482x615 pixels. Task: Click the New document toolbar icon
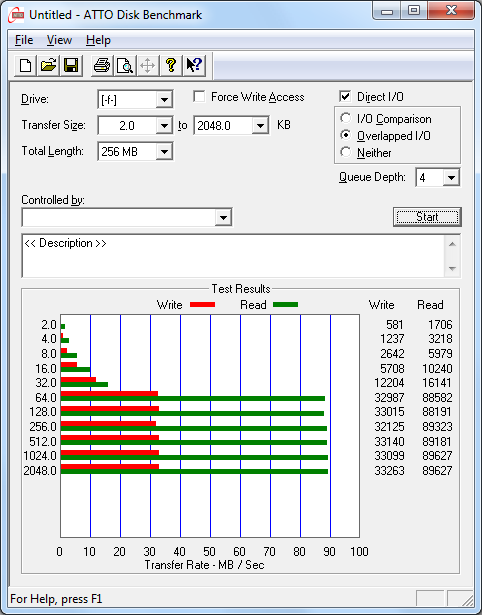click(x=25, y=65)
